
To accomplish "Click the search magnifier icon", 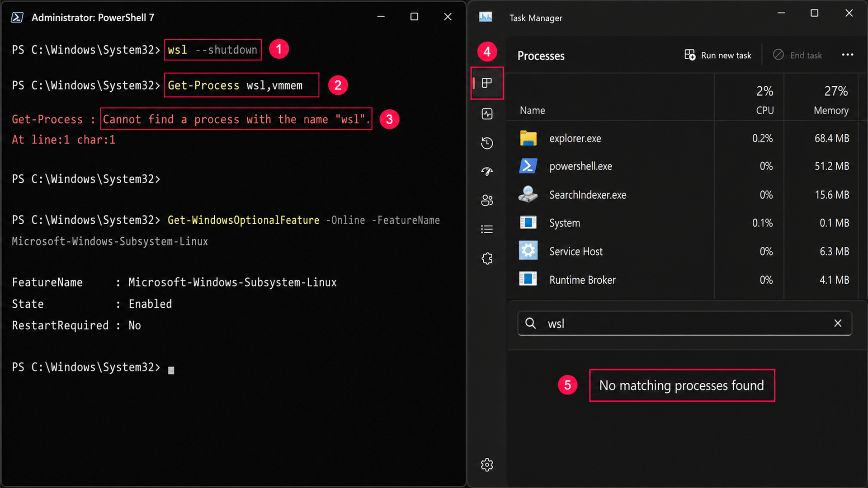I will tap(530, 323).
